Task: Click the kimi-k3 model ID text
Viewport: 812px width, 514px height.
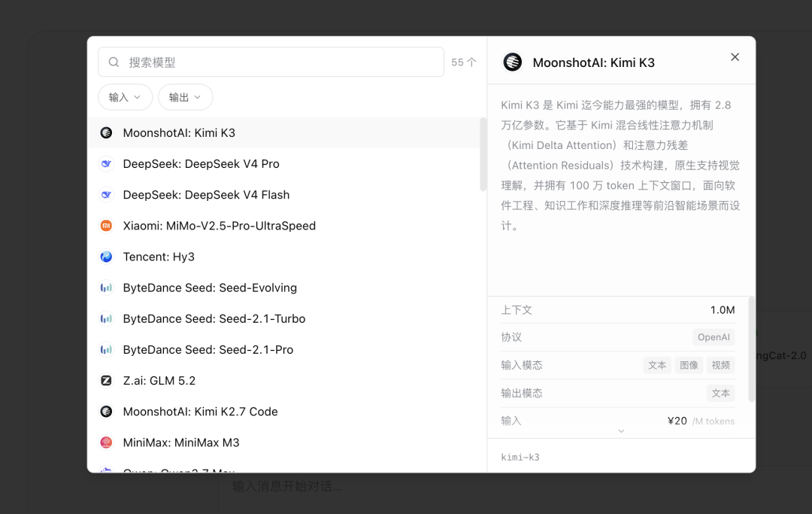Action: [520, 457]
